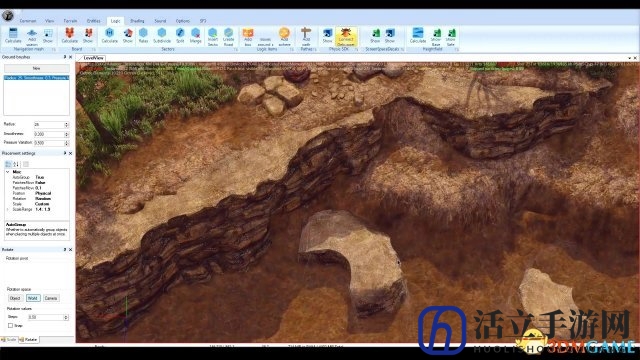Click the Add path signpost icon
Screen dimensions: 640x360
tap(306, 37)
